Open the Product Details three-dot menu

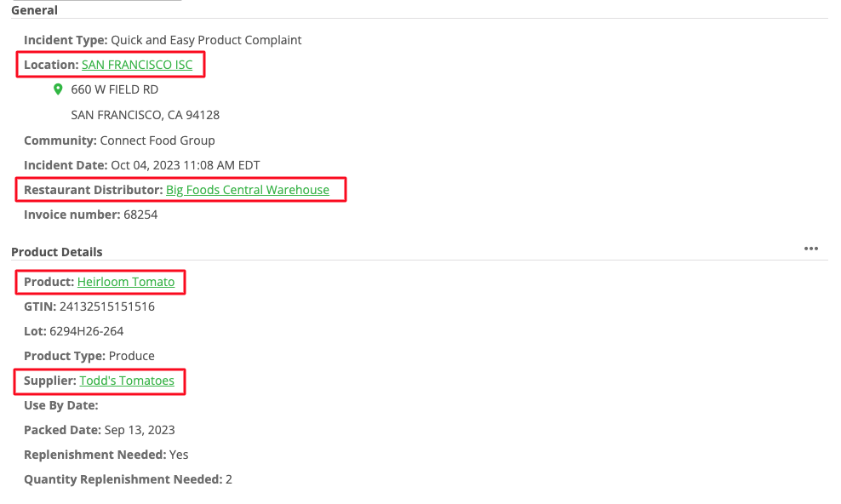tap(811, 249)
